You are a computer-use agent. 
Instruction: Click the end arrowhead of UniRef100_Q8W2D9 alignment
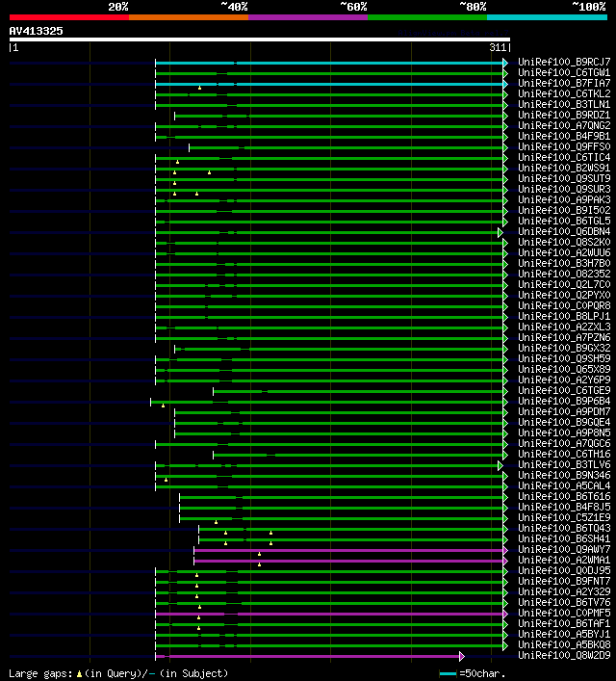(462, 656)
